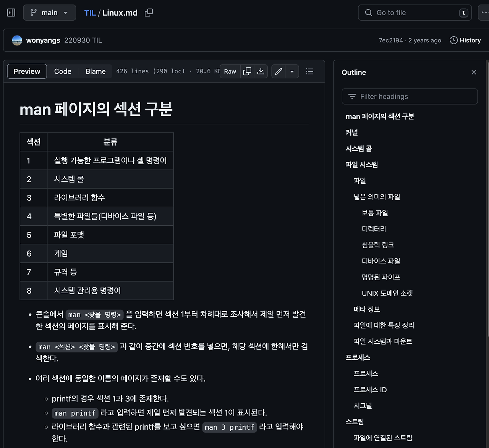Click the Raw button
The image size is (489, 448).
230,71
